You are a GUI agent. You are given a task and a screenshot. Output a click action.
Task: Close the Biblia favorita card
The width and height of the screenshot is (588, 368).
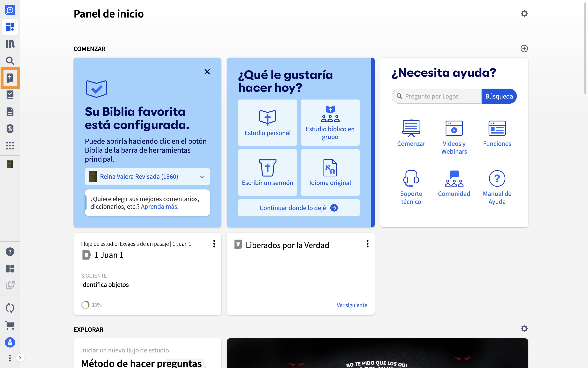click(207, 72)
